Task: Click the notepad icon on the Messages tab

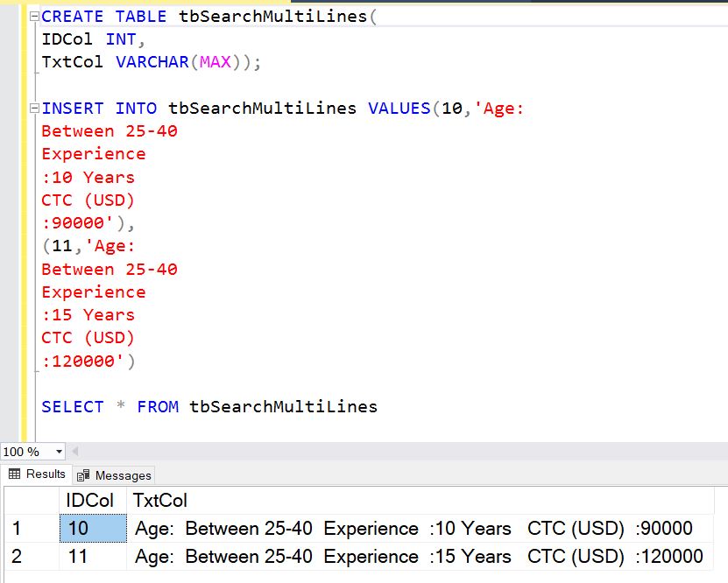Action: pyautogui.click(x=83, y=474)
